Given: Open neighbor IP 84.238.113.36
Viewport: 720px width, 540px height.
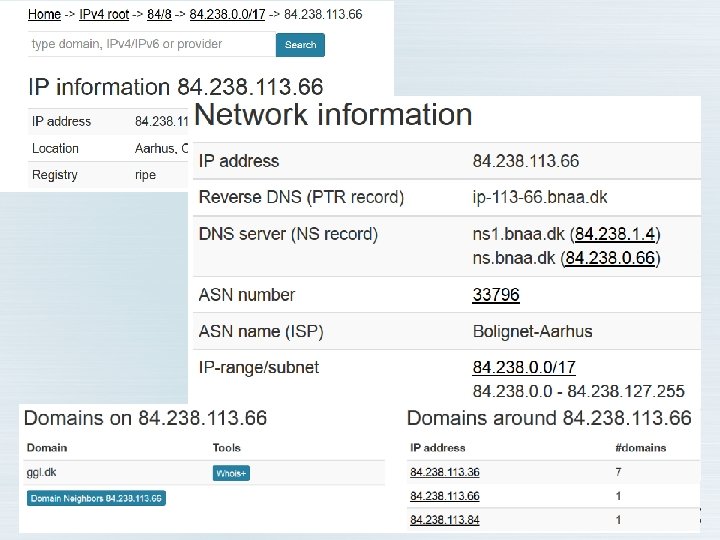Looking at the screenshot, I should (x=444, y=472).
